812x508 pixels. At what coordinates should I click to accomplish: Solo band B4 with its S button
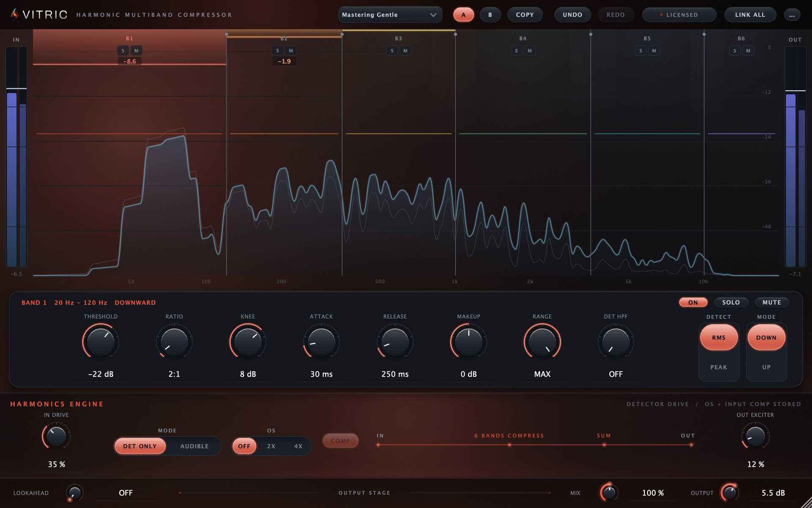tap(516, 51)
